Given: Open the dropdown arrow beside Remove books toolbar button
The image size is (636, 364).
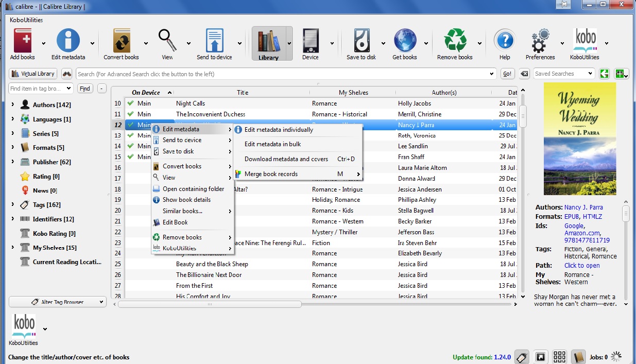Looking at the screenshot, I should [x=479, y=43].
